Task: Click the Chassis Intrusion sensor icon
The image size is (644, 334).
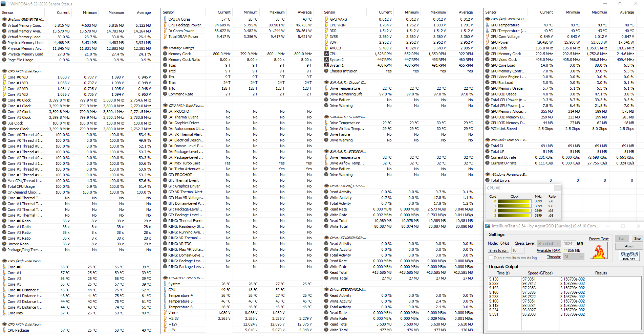Action: coord(326,71)
